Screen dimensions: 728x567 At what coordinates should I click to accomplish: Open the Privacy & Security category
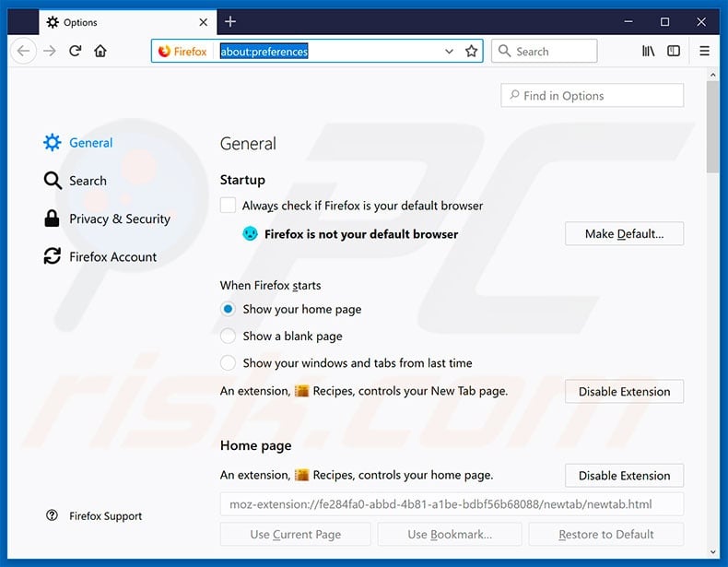107,219
